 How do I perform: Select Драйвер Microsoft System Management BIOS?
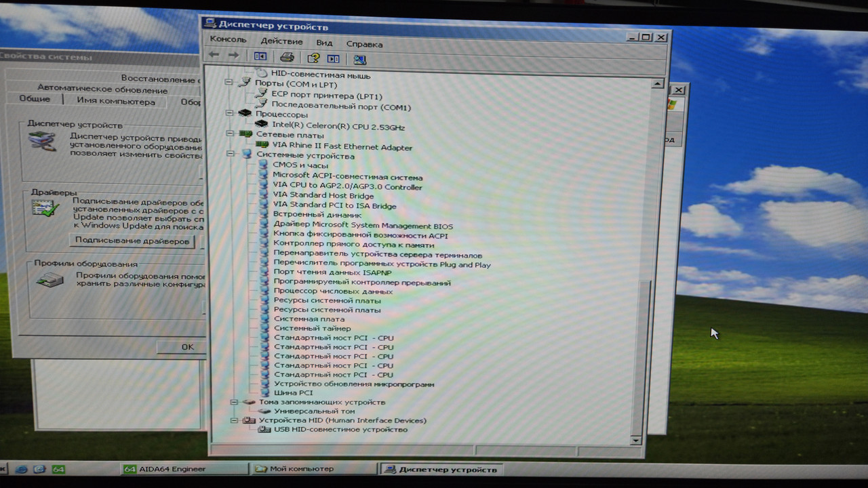pyautogui.click(x=363, y=225)
